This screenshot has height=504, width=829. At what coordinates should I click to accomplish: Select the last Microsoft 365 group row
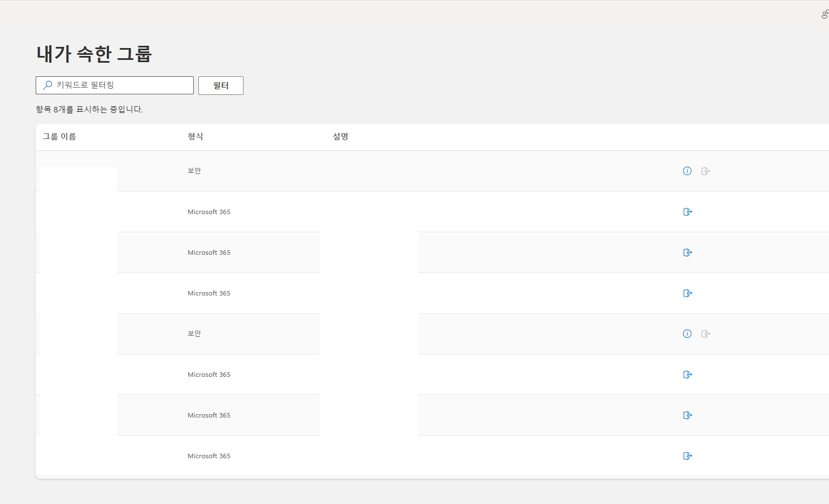pyautogui.click(x=432, y=456)
